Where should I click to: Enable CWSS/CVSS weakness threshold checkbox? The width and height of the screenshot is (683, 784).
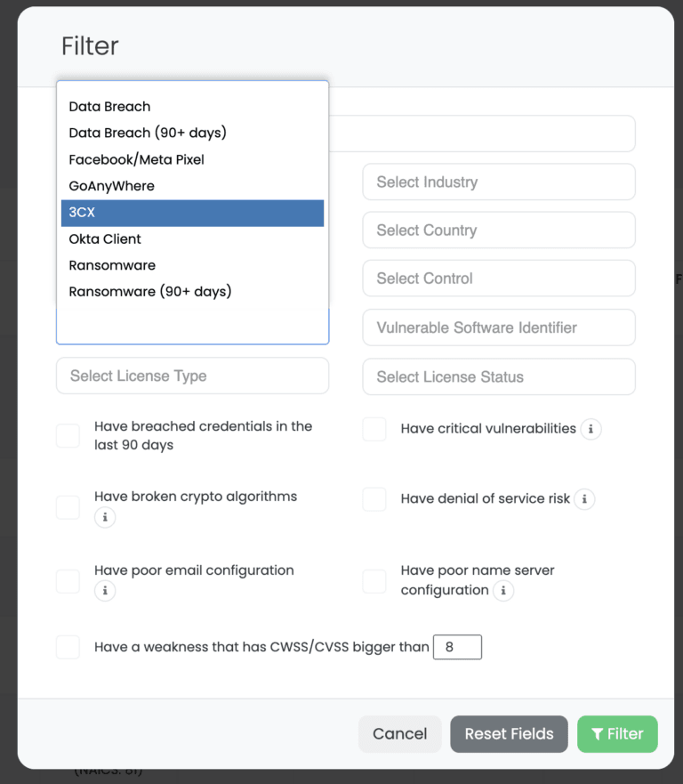(68, 647)
